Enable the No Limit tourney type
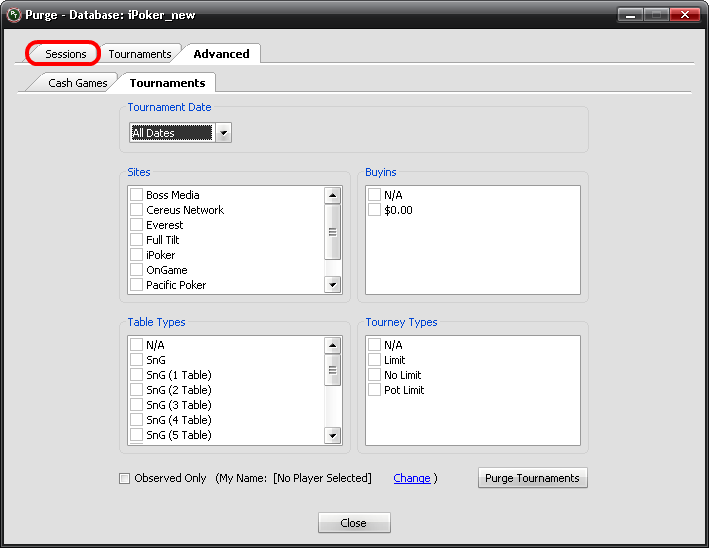This screenshot has height=548, width=709. point(374,375)
